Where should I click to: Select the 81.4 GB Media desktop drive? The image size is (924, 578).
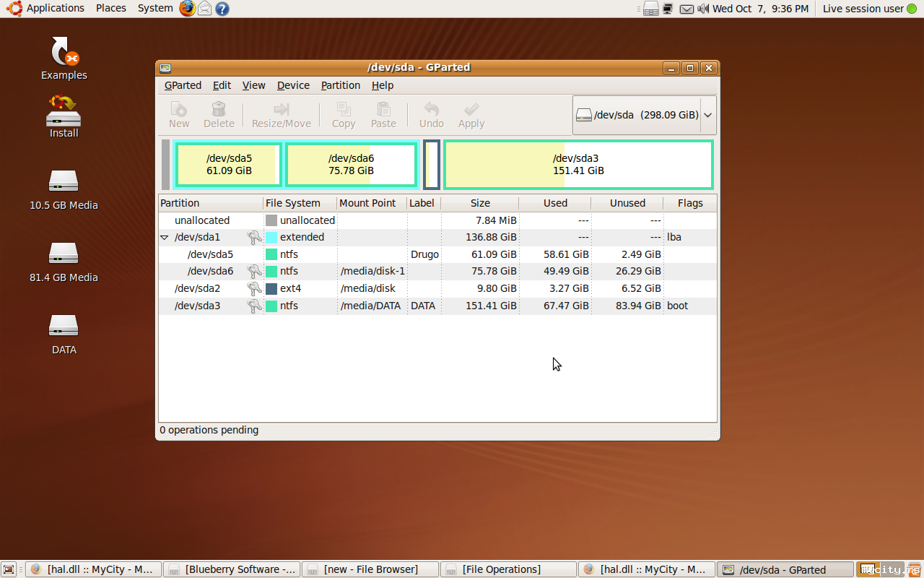[64, 262]
